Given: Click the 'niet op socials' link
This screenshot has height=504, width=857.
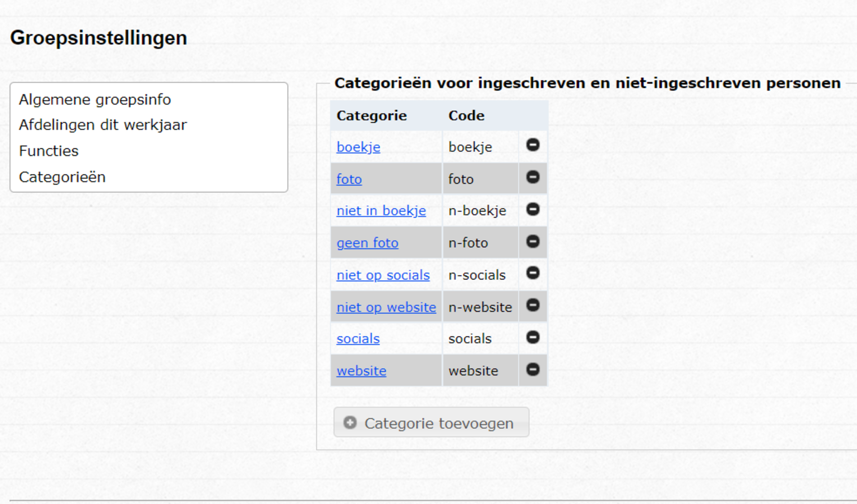Looking at the screenshot, I should 383,275.
